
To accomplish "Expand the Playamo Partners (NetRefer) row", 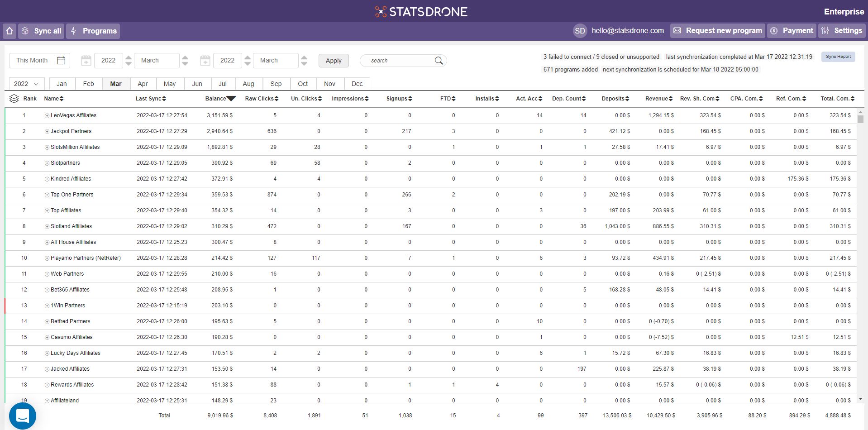I will (x=47, y=258).
